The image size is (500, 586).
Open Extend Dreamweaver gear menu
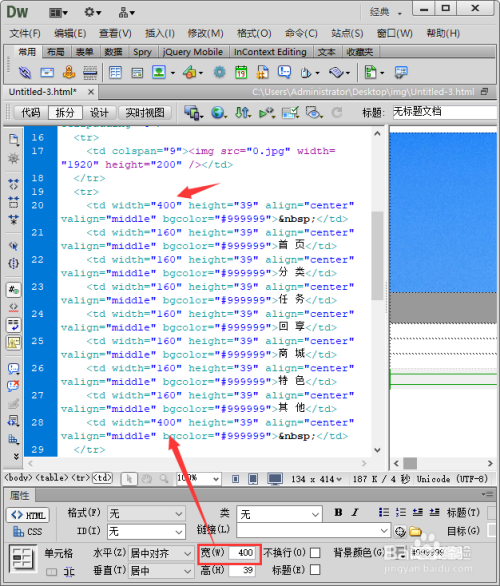[x=92, y=12]
